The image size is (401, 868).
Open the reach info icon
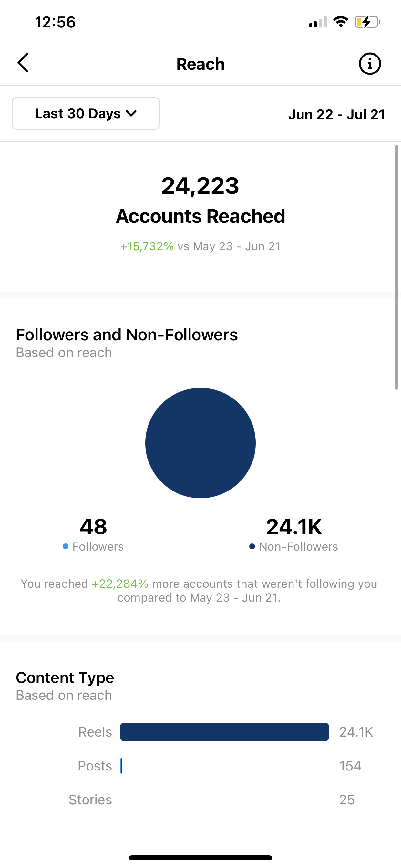(370, 64)
